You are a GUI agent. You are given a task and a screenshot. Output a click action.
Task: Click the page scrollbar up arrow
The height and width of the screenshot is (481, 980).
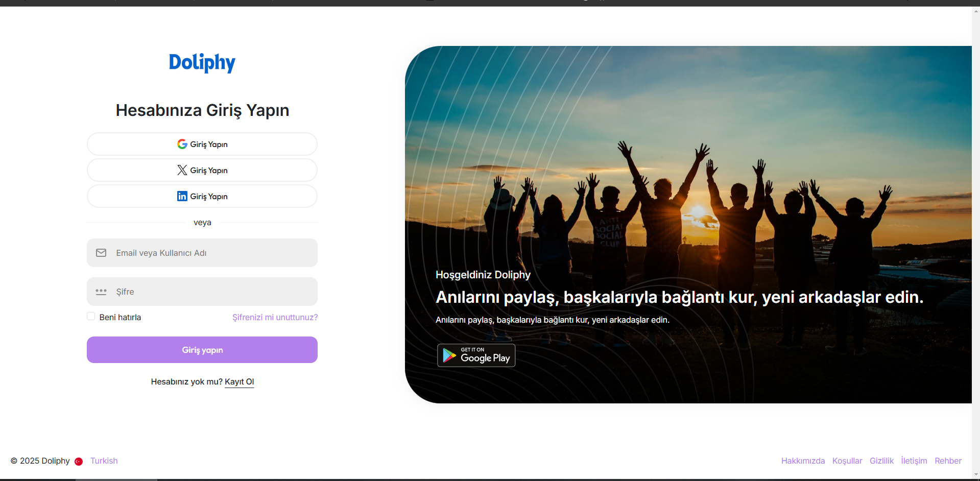pos(976,11)
